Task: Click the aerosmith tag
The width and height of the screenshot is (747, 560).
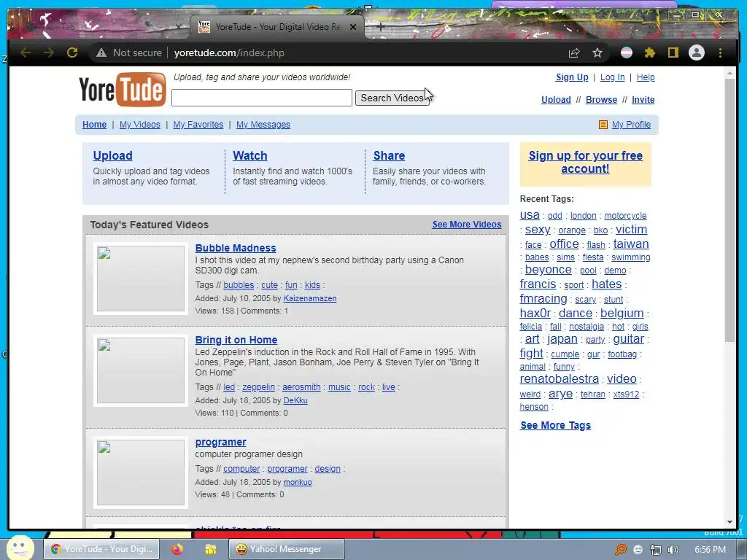Action: click(x=301, y=387)
